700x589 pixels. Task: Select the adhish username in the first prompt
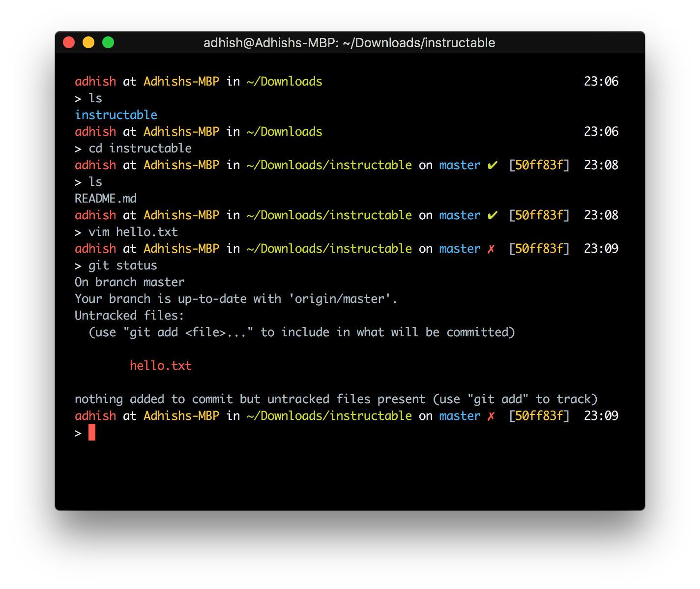(95, 81)
